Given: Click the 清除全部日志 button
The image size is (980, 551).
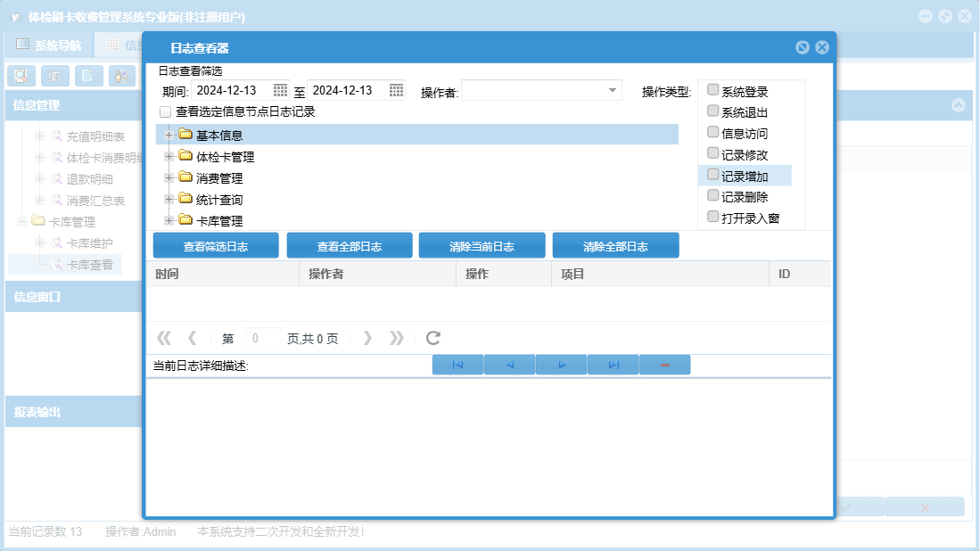Looking at the screenshot, I should pos(615,246).
